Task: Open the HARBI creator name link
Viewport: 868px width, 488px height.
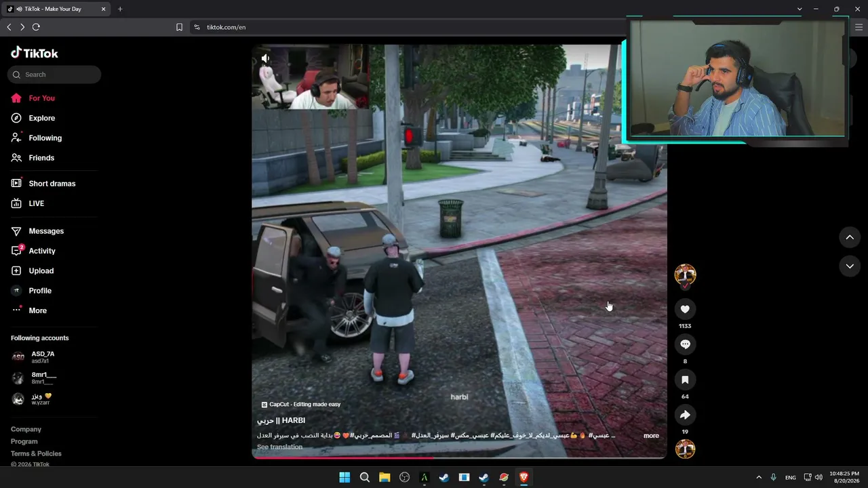Action: click(281, 421)
